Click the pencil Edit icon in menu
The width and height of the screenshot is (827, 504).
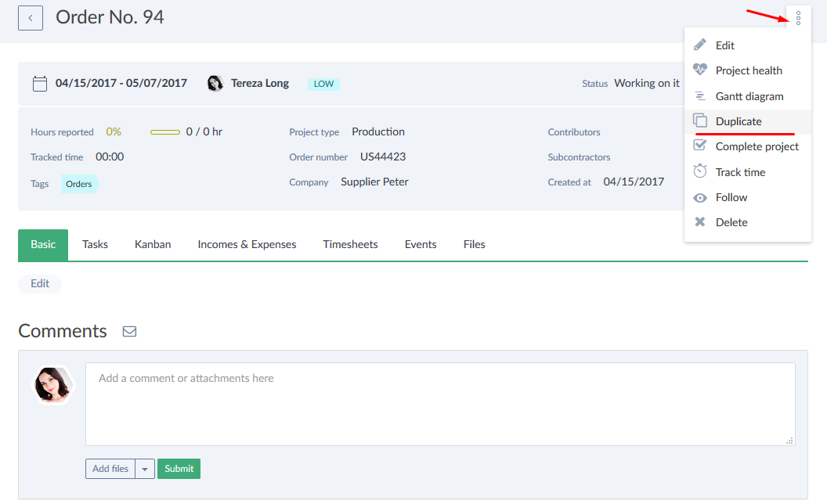[x=700, y=45]
